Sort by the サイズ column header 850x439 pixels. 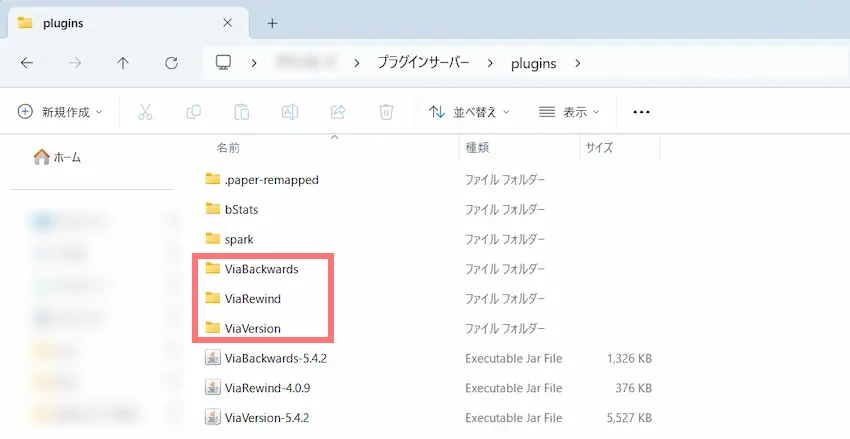[x=599, y=147]
